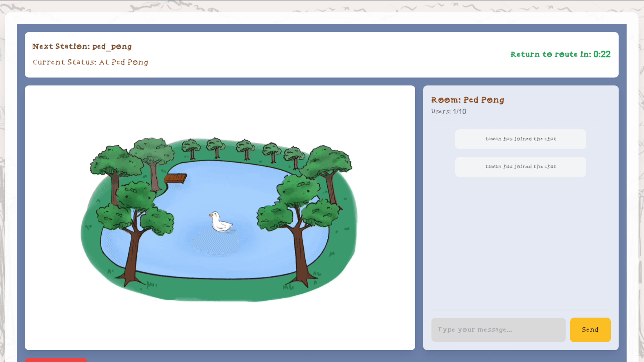Click the first 'tawan has joined' message

point(521,139)
